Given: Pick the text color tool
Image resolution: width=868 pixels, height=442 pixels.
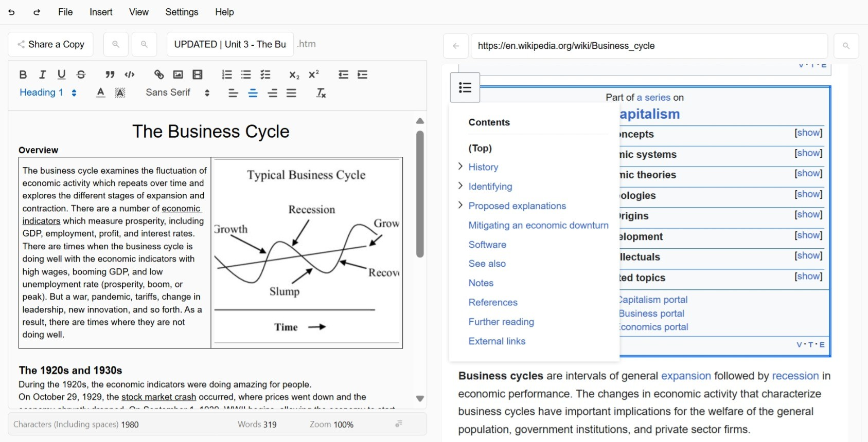Looking at the screenshot, I should [x=101, y=93].
